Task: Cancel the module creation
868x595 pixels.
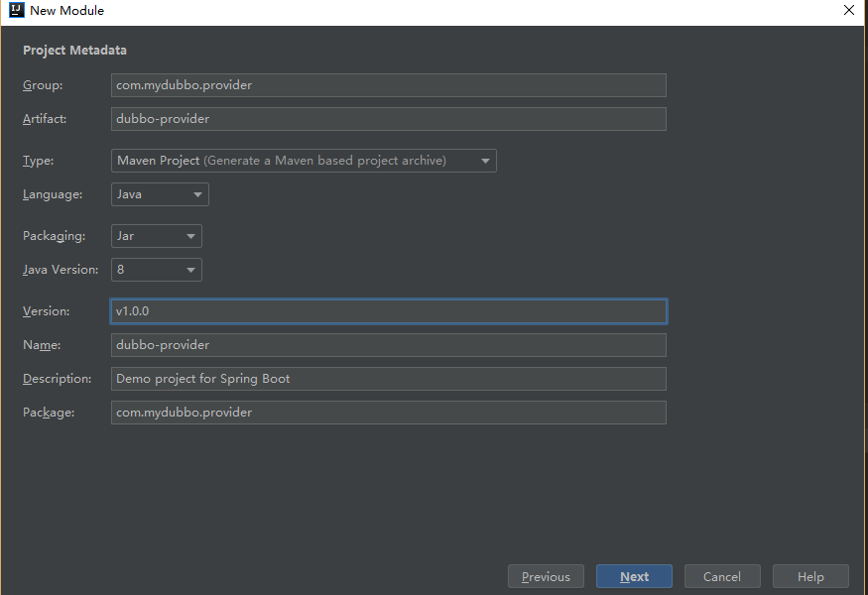Action: [722, 576]
